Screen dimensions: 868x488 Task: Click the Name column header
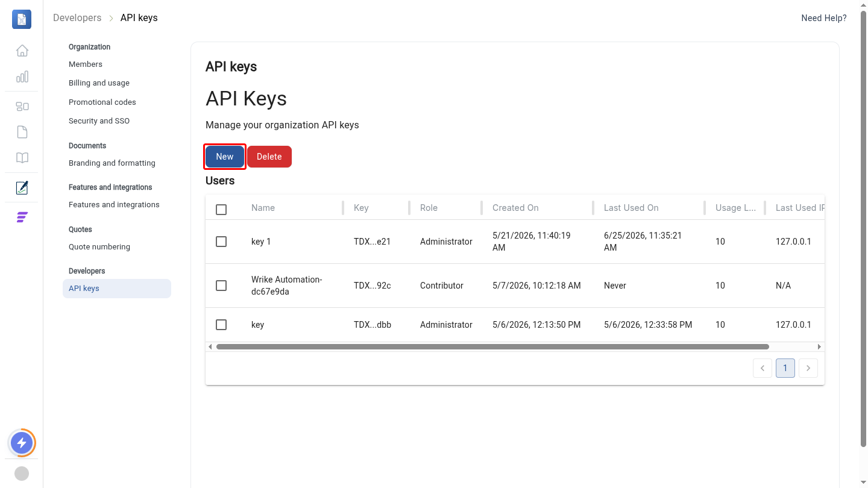click(x=263, y=208)
